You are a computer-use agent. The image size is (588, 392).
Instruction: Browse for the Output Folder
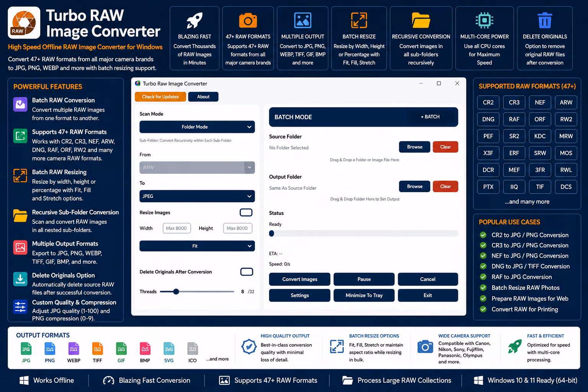[415, 186]
